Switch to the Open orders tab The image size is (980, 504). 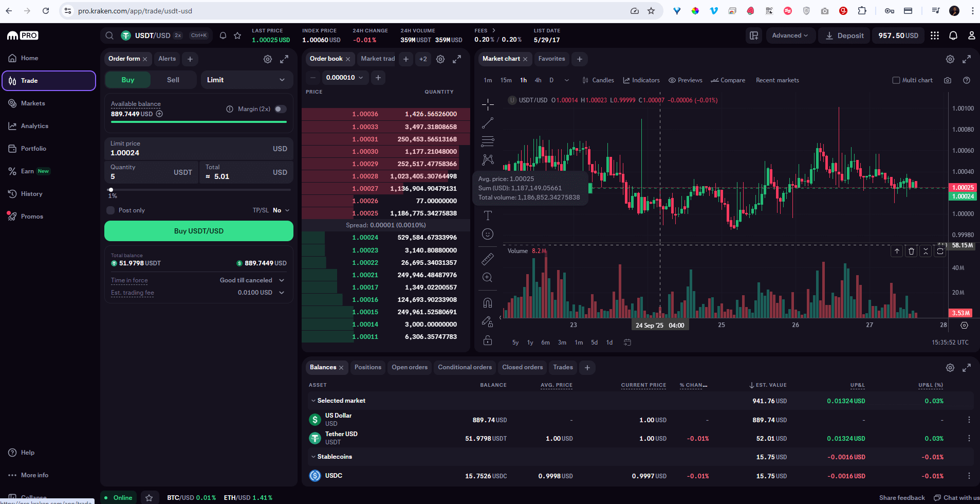click(410, 367)
